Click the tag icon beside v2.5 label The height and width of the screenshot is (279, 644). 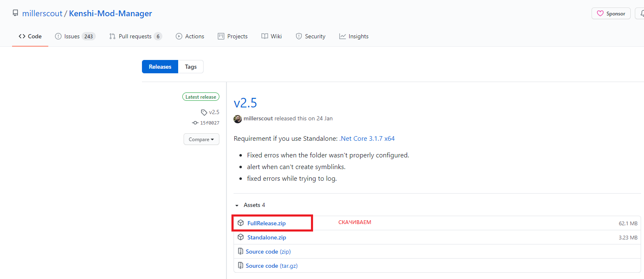204,112
